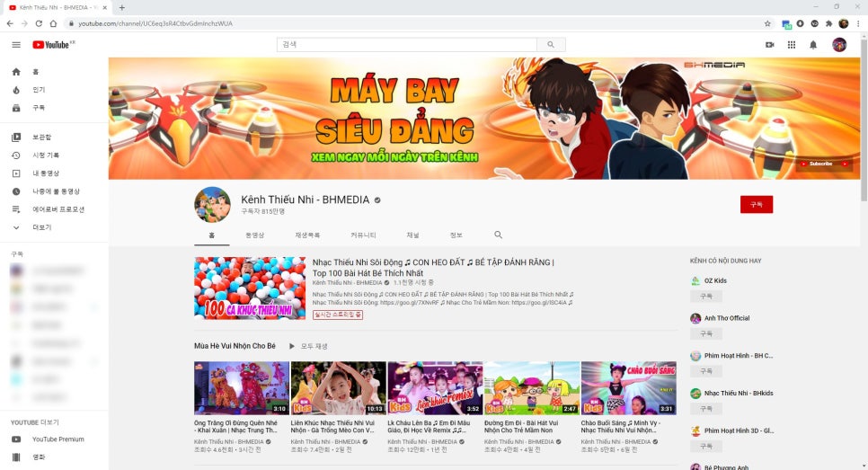The height and width of the screenshot is (470, 868).
Task: Reload the page
Action: point(39,23)
